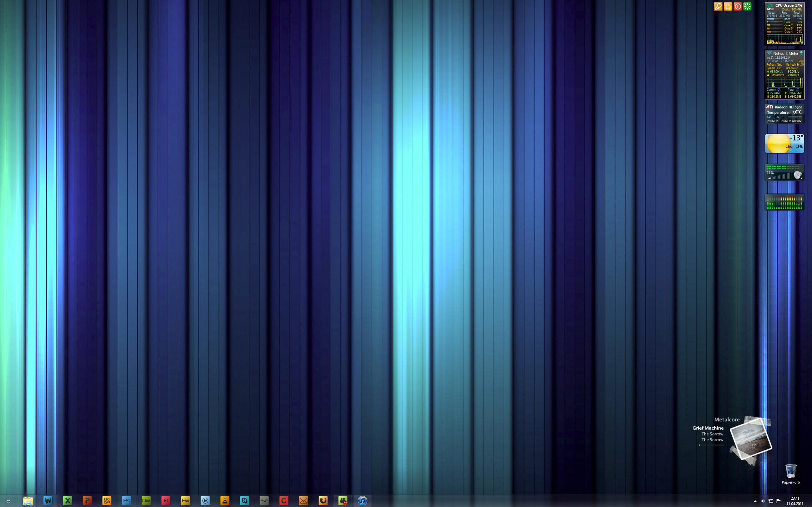Open VLC media player from taskbar
The image size is (812, 507).
(x=225, y=501)
